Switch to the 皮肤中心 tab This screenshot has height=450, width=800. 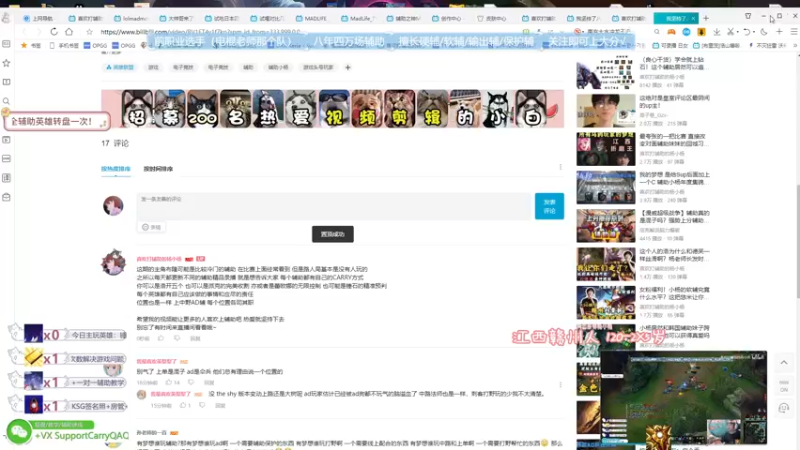492,18
